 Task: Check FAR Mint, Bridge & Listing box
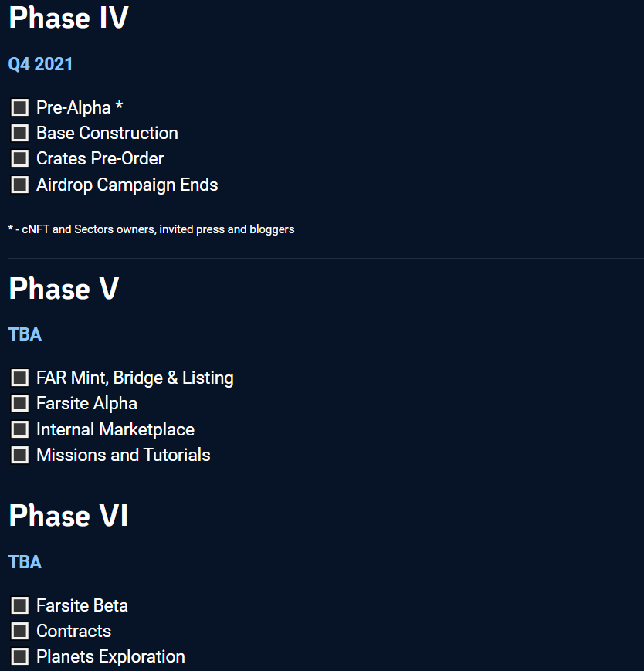tap(19, 378)
